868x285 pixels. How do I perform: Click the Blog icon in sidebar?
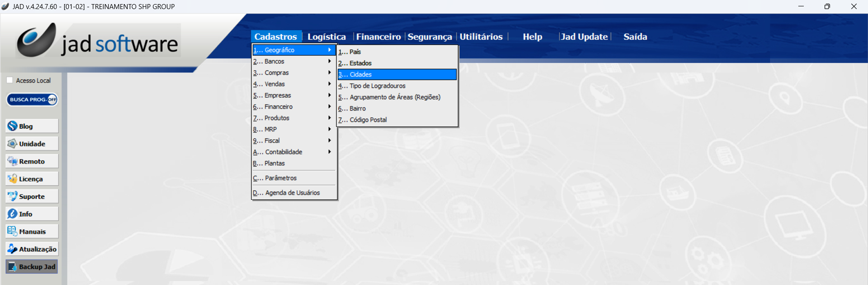13,126
